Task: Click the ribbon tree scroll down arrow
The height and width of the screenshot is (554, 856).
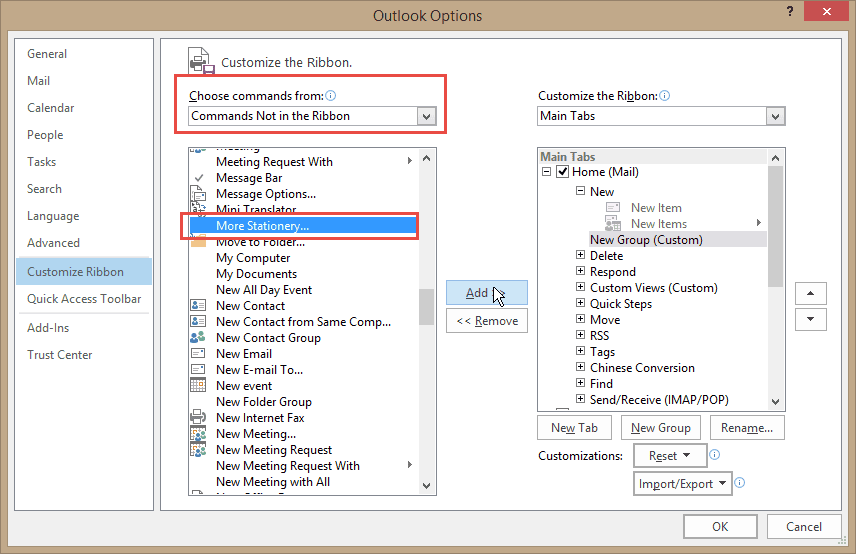Action: tap(775, 402)
